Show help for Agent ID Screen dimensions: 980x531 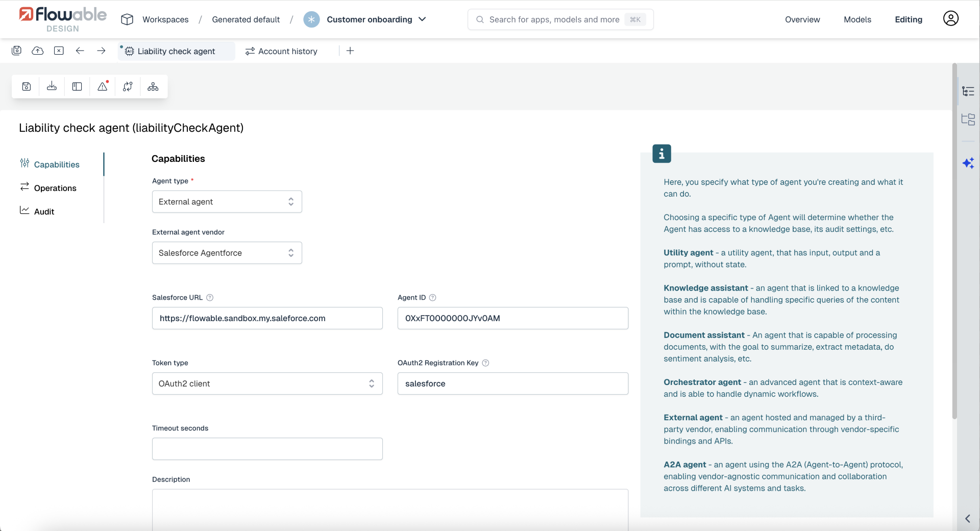432,298
